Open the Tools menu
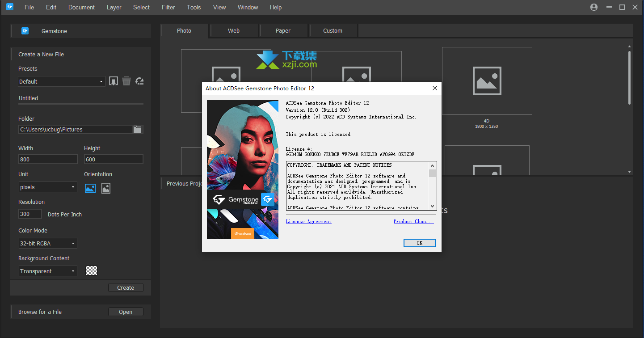The width and height of the screenshot is (644, 338). [x=194, y=7]
